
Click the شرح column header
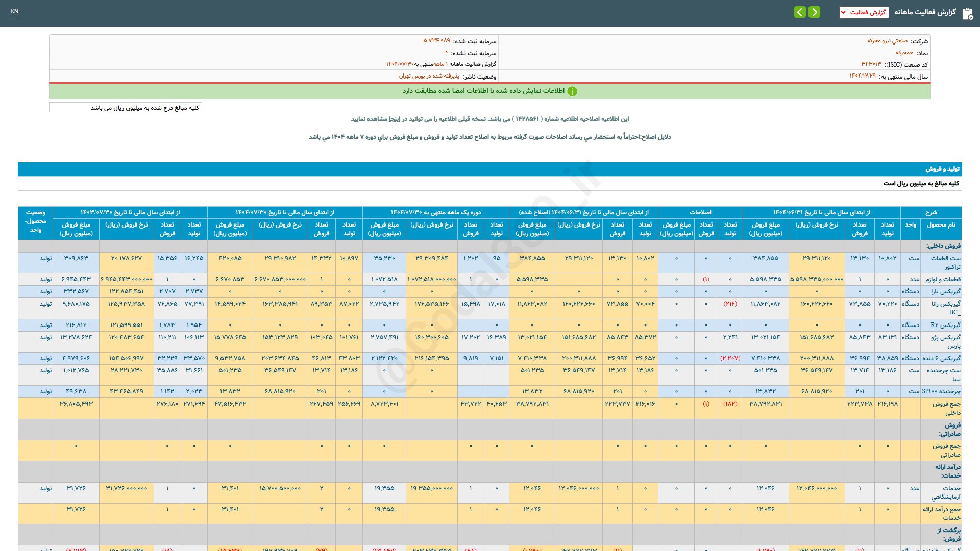click(931, 212)
